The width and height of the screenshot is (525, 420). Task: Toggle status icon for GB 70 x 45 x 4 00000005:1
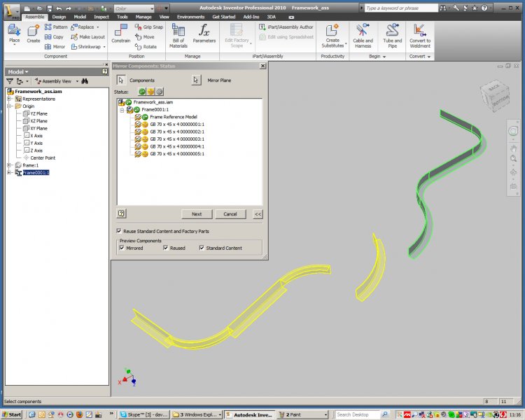pos(145,154)
